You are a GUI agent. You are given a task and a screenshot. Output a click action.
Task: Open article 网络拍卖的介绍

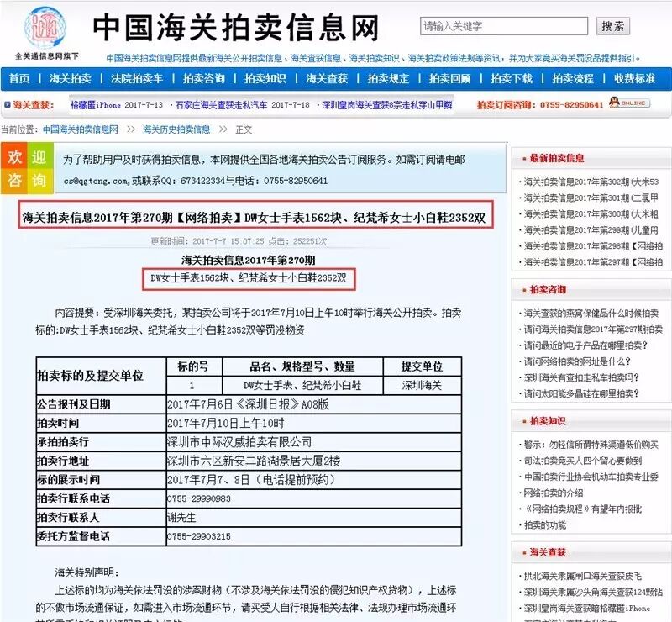click(x=554, y=493)
